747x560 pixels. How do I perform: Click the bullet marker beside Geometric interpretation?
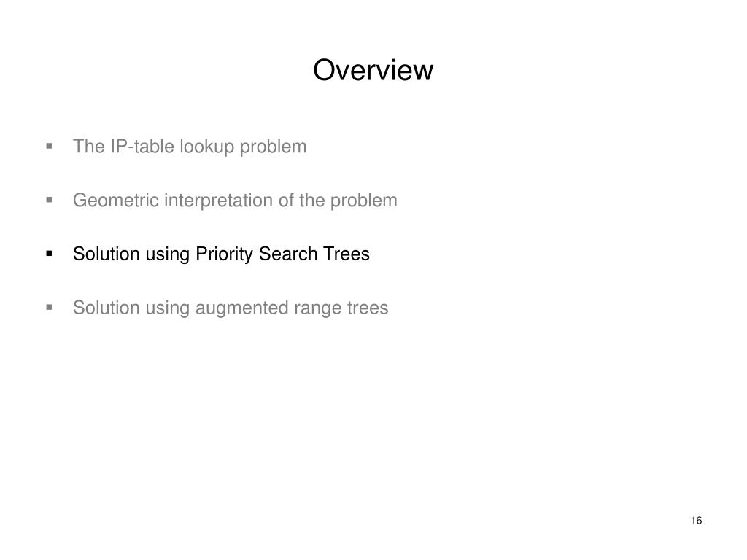(x=49, y=200)
